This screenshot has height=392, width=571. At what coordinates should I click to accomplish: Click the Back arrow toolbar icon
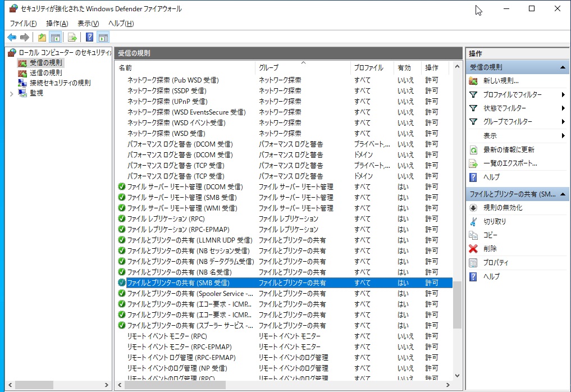click(x=12, y=37)
